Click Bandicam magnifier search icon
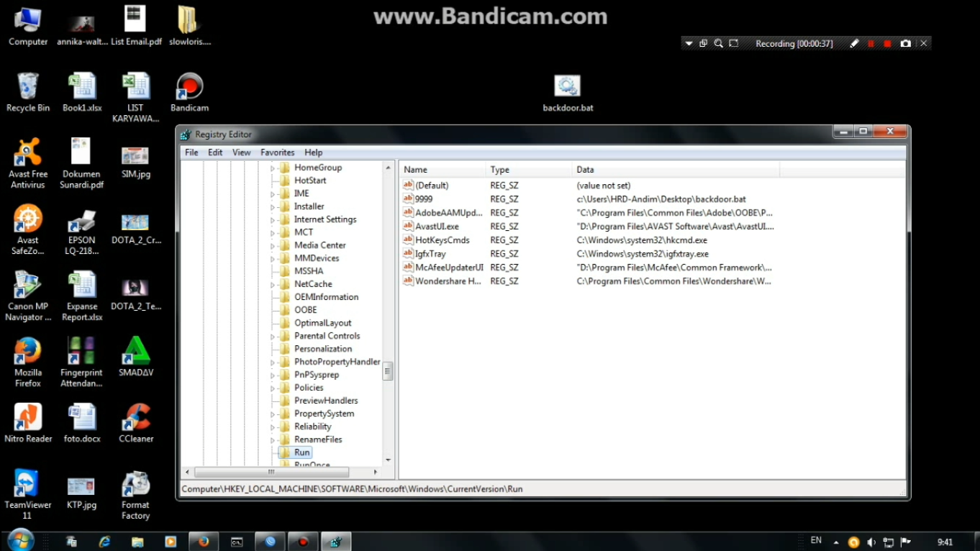 tap(718, 44)
